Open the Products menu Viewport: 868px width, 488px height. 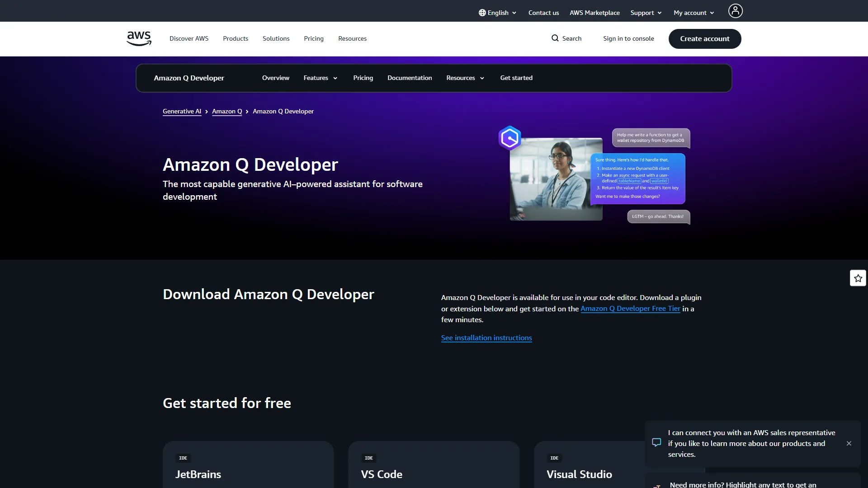click(x=236, y=38)
